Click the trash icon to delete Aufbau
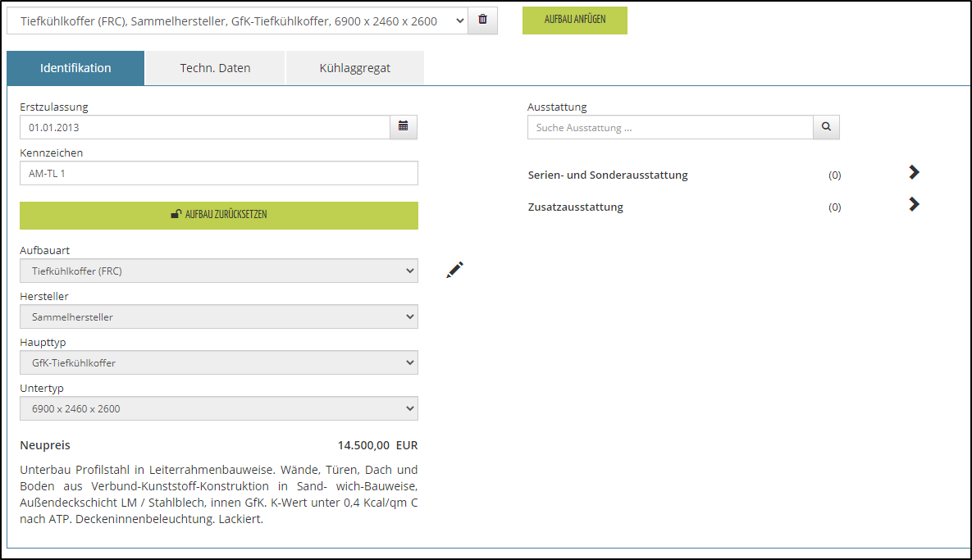The width and height of the screenshot is (972, 560). [x=482, y=20]
